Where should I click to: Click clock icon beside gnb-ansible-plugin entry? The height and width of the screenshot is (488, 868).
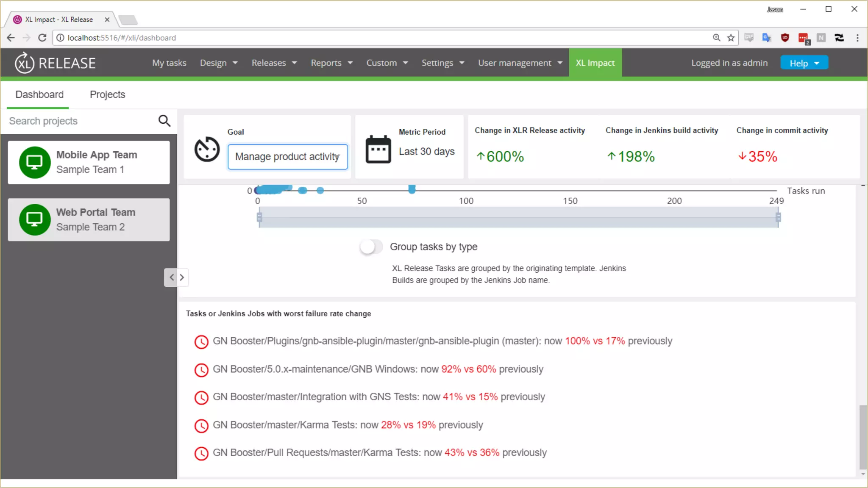tap(201, 342)
